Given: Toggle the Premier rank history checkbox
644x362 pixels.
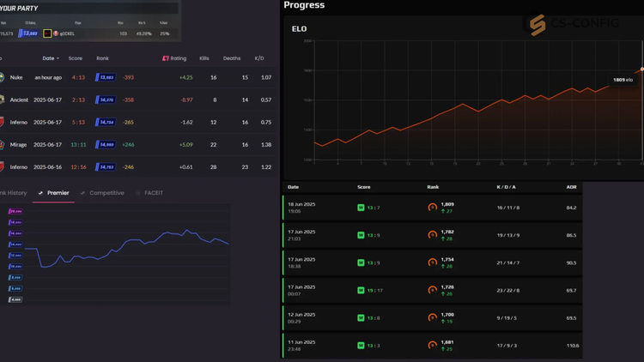Looking at the screenshot, I should point(40,193).
